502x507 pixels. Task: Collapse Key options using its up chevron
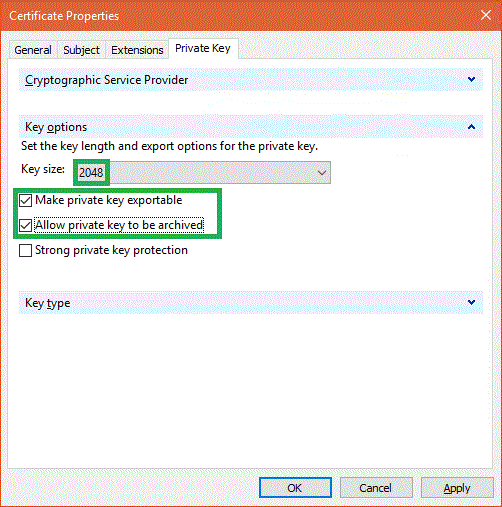(x=471, y=127)
